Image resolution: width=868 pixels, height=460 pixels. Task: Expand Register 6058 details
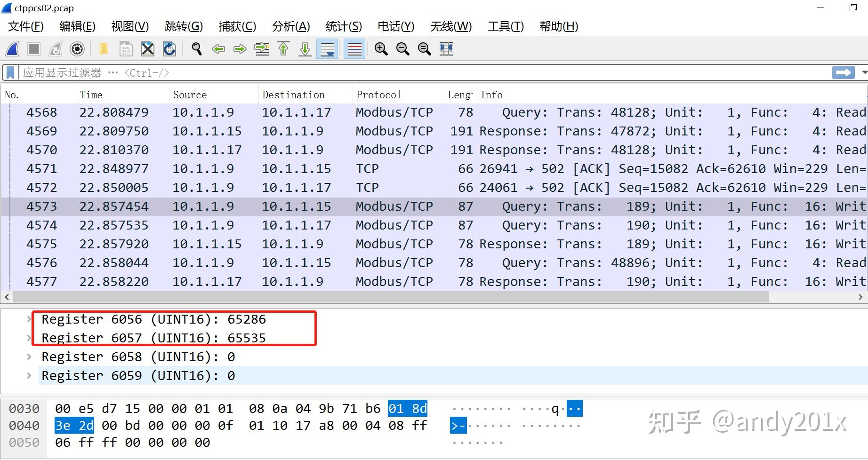(x=29, y=357)
